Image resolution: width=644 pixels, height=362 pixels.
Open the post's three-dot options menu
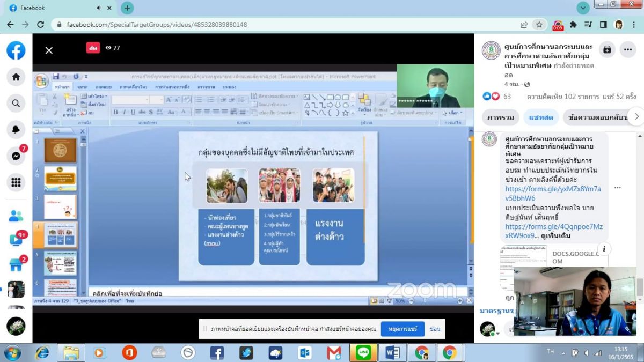(x=628, y=49)
